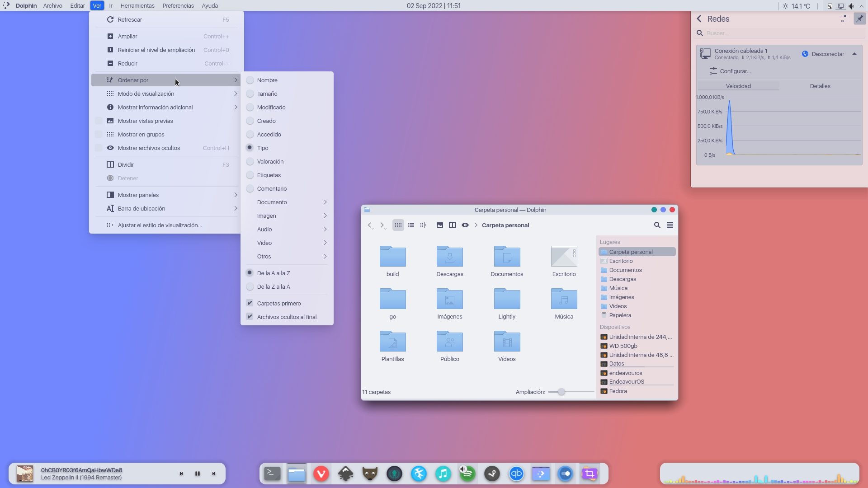Open the Dolphin search magnifier
The width and height of the screenshot is (868, 488).
point(657,225)
